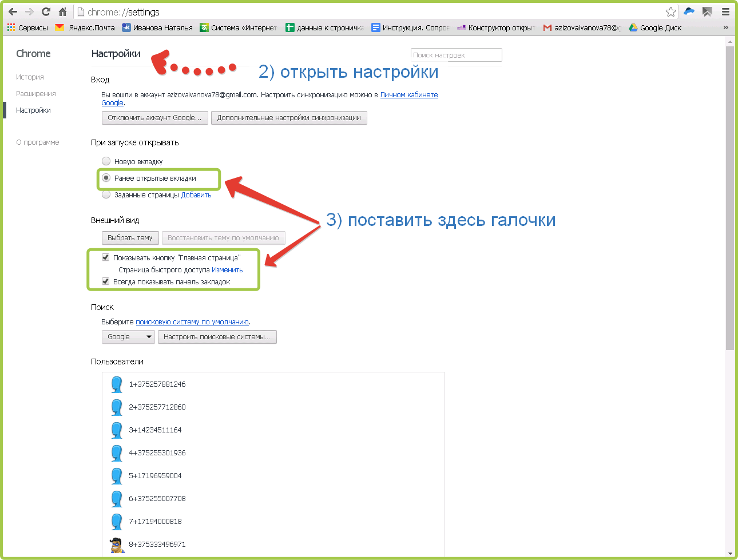
Task: Open the Сервисы apps bookmark
Action: tap(27, 27)
